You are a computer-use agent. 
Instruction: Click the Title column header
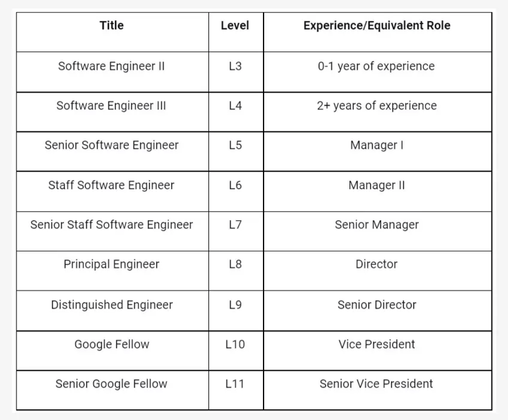click(112, 25)
